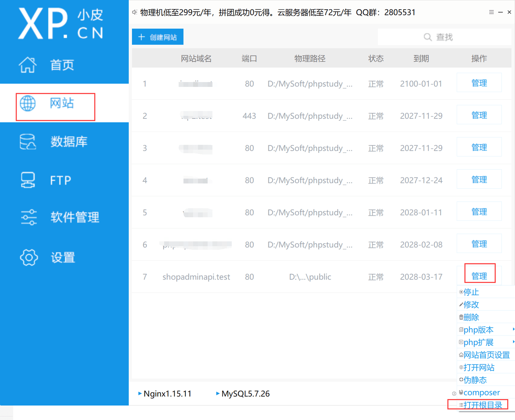Click the 到期 column header
The image size is (515, 420).
pos(421,59)
